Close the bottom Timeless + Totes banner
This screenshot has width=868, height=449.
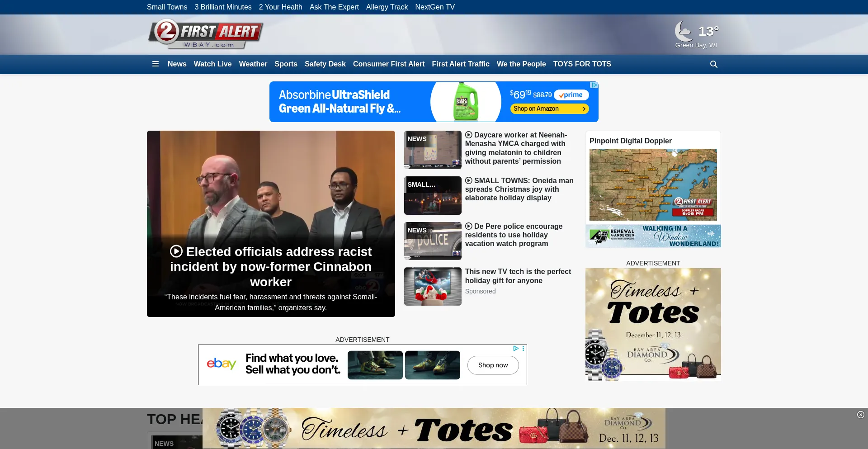click(x=860, y=415)
